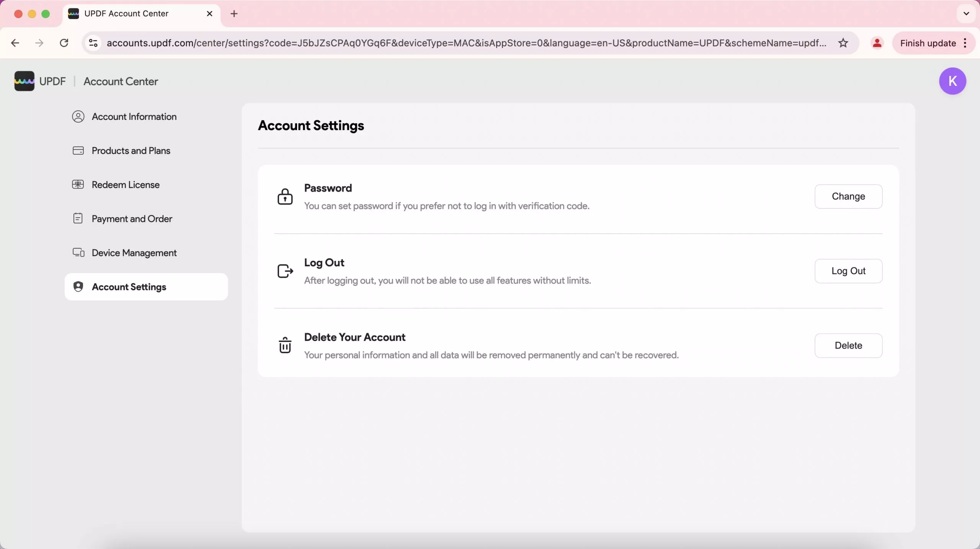This screenshot has height=549, width=980.
Task: Open Chrome profile icon
Action: coord(877,43)
